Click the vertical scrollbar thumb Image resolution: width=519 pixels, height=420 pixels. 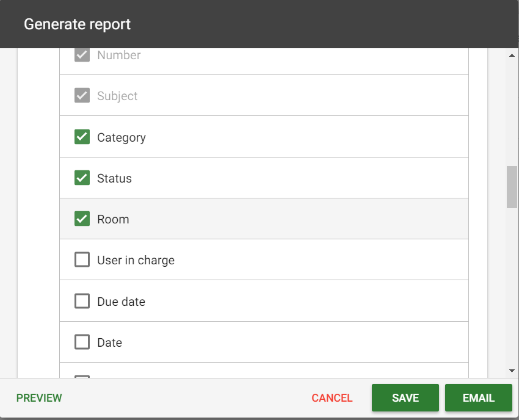[512, 187]
